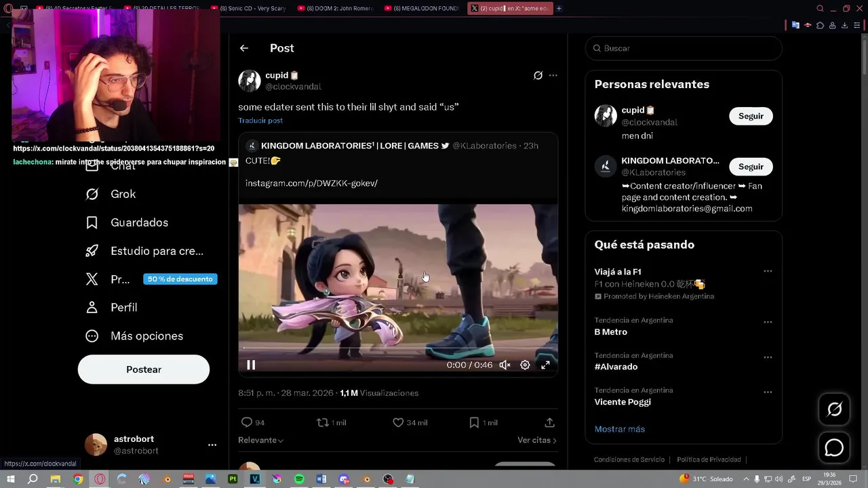Open taskbar volume control

coord(779,479)
